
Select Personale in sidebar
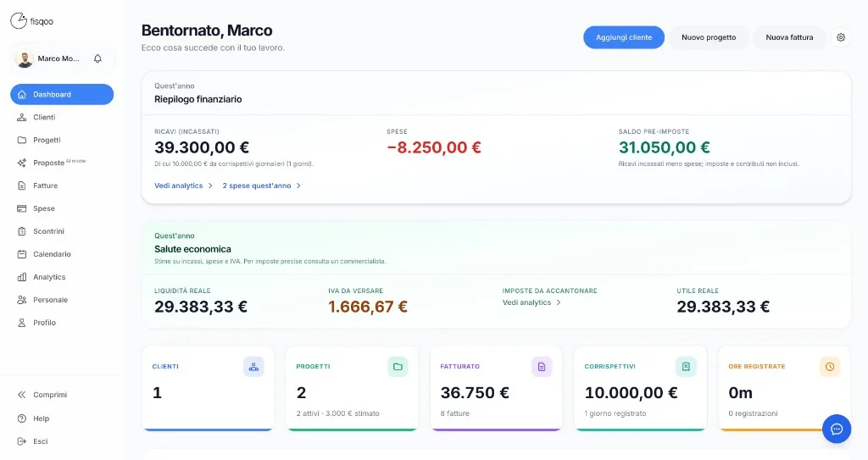point(62,300)
